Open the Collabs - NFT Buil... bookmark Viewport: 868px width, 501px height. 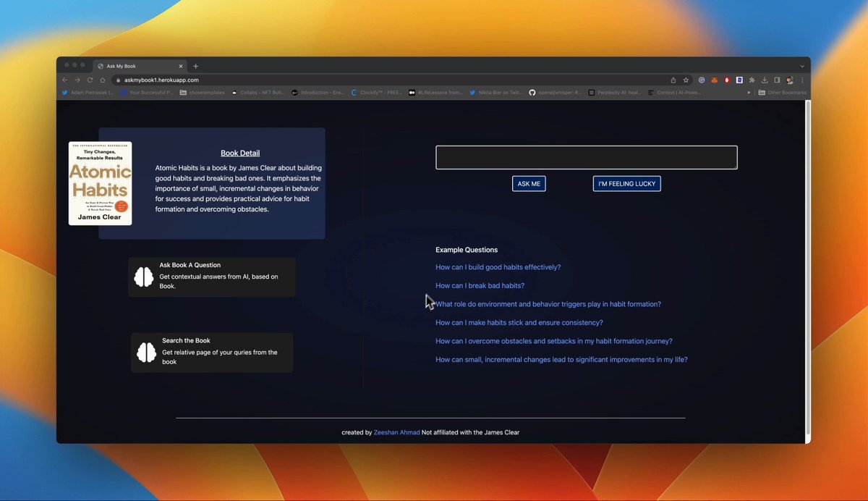[258, 93]
